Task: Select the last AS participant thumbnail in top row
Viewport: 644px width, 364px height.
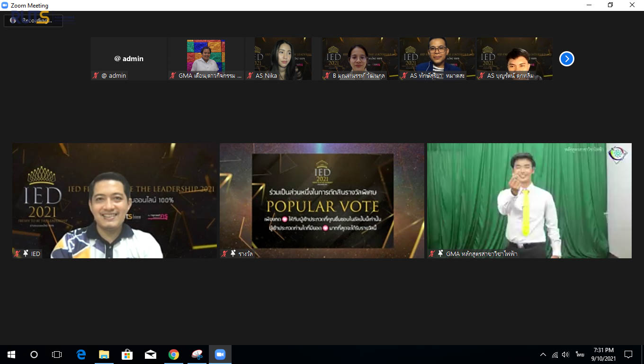Action: click(515, 59)
